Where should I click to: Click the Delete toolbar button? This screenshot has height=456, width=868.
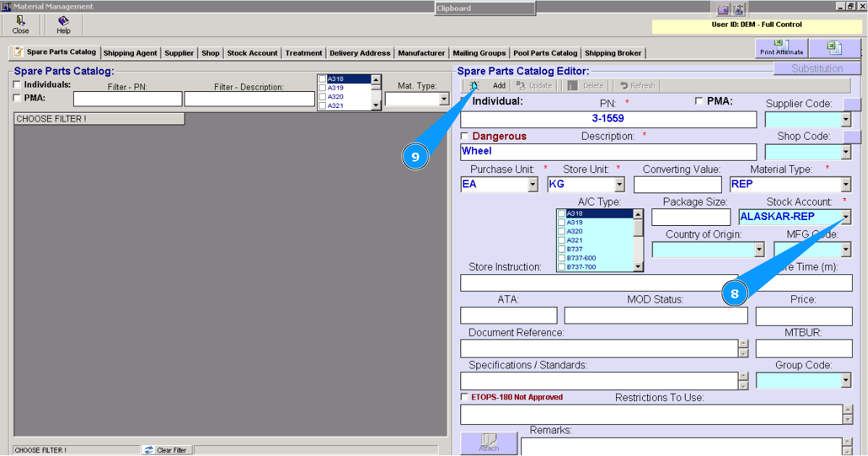tap(586, 86)
